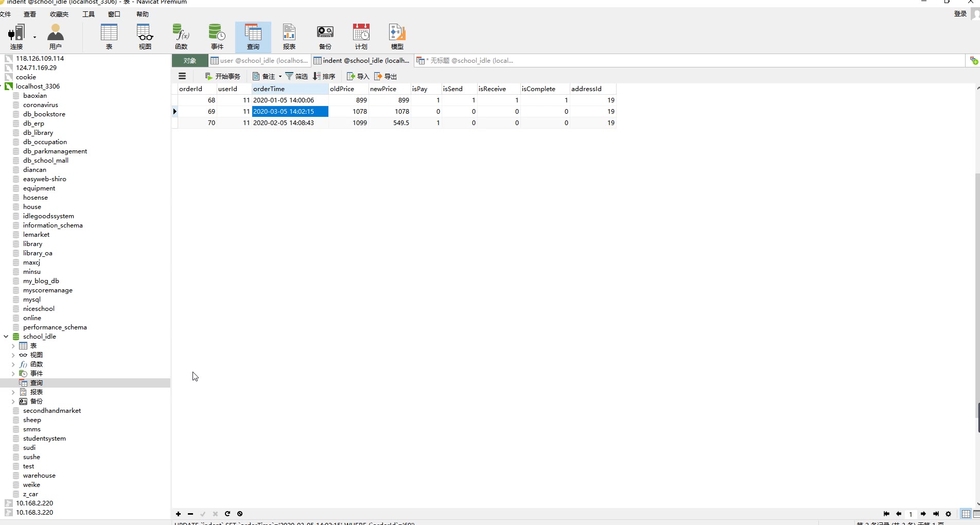980x525 pixels.
Task: Click the add-tab icon at far right
Action: (x=973, y=61)
